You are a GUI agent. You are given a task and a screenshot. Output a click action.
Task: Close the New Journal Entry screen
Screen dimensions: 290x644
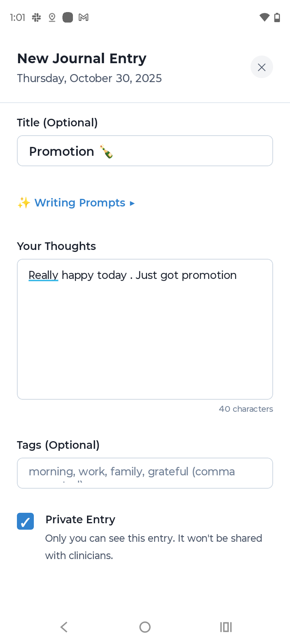261,67
